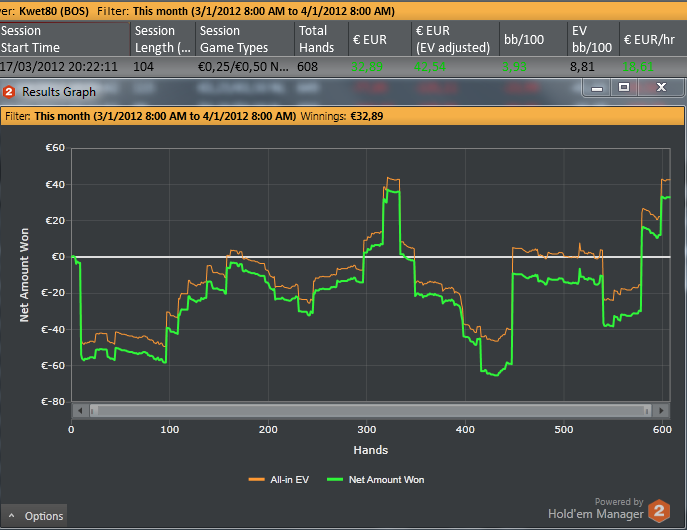
Task: Click the bb/100 value 3,93
Action: tap(514, 67)
